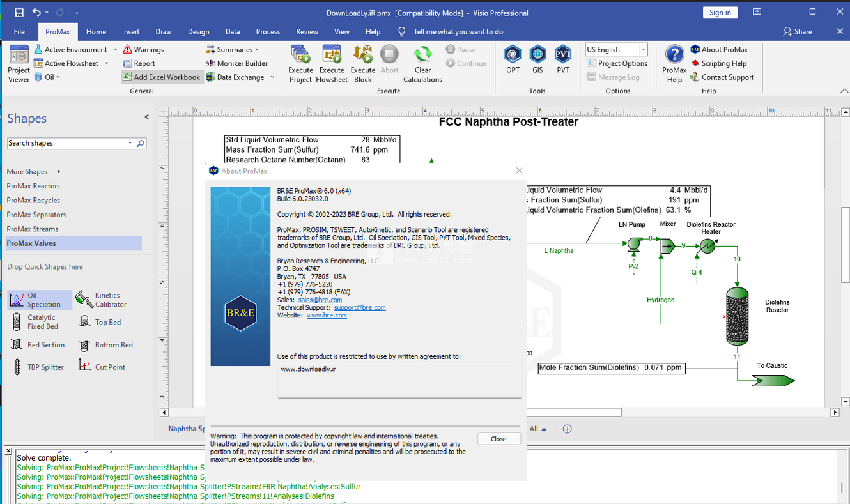Open the www.bre.com website link

(x=327, y=315)
